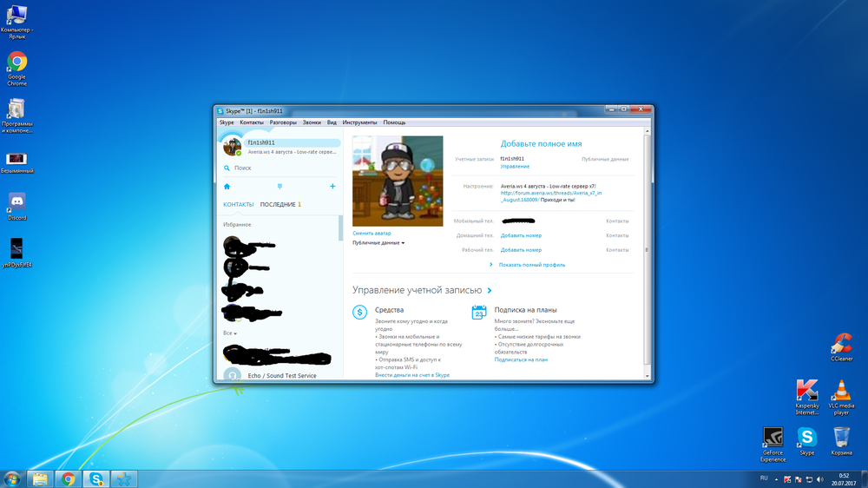Viewport: 868px width, 488px height.
Task: Click the plus icon to add contact
Action: coord(332,186)
